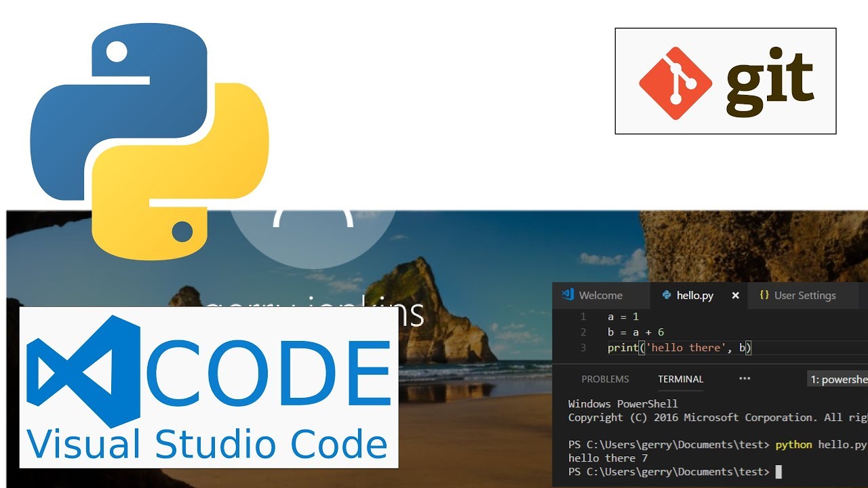Click the braces icon on the User Settings tab
This screenshot has height=488, width=868.
764,296
